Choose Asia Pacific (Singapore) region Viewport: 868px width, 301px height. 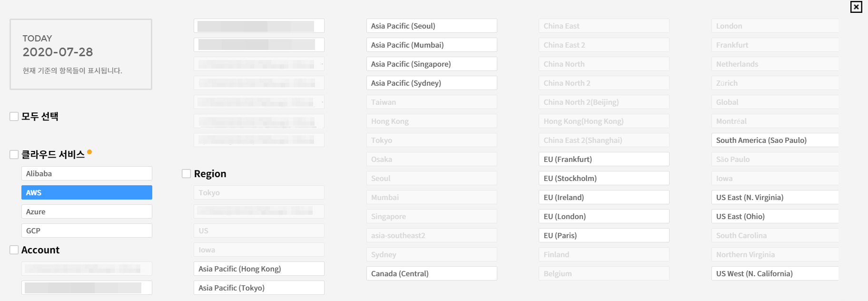(432, 64)
